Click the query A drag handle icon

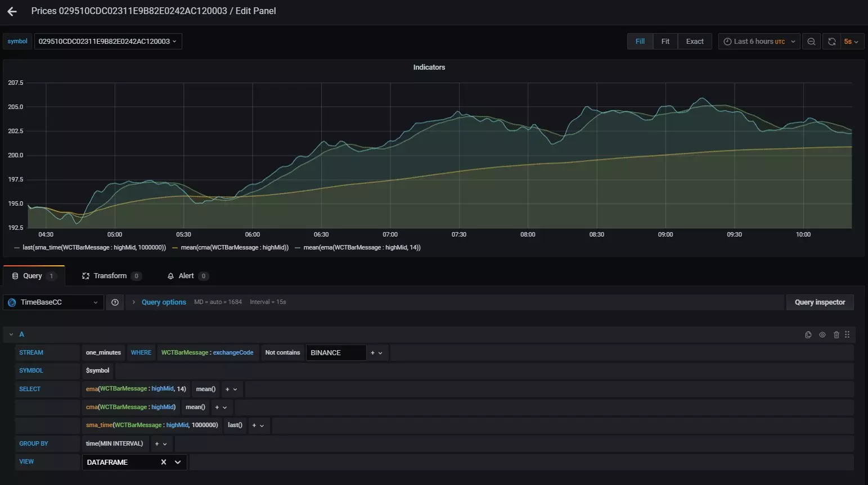point(847,335)
